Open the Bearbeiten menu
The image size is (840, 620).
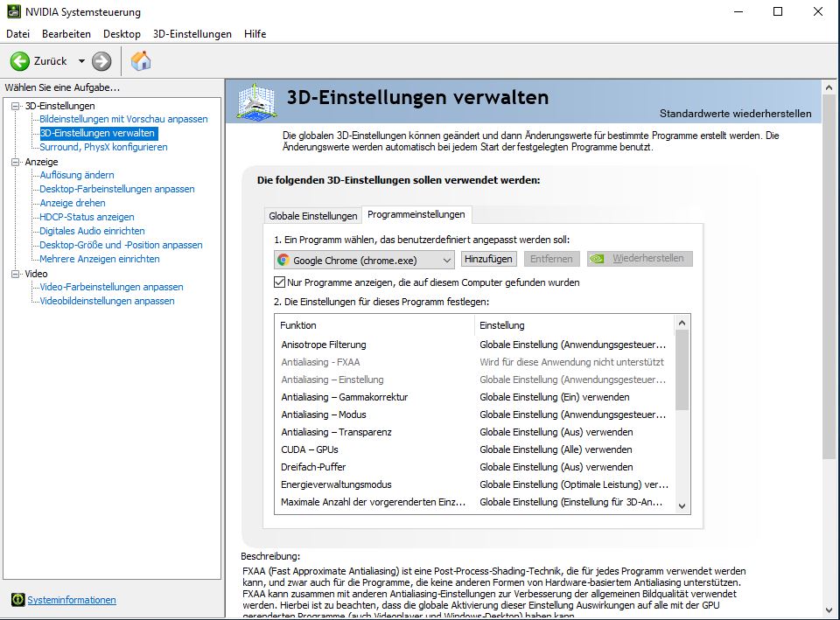[66, 34]
